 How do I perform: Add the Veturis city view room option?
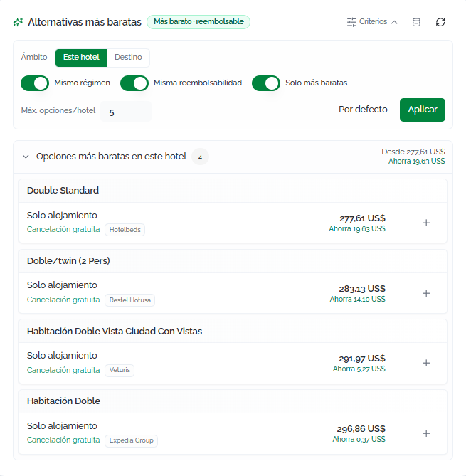[426, 363]
